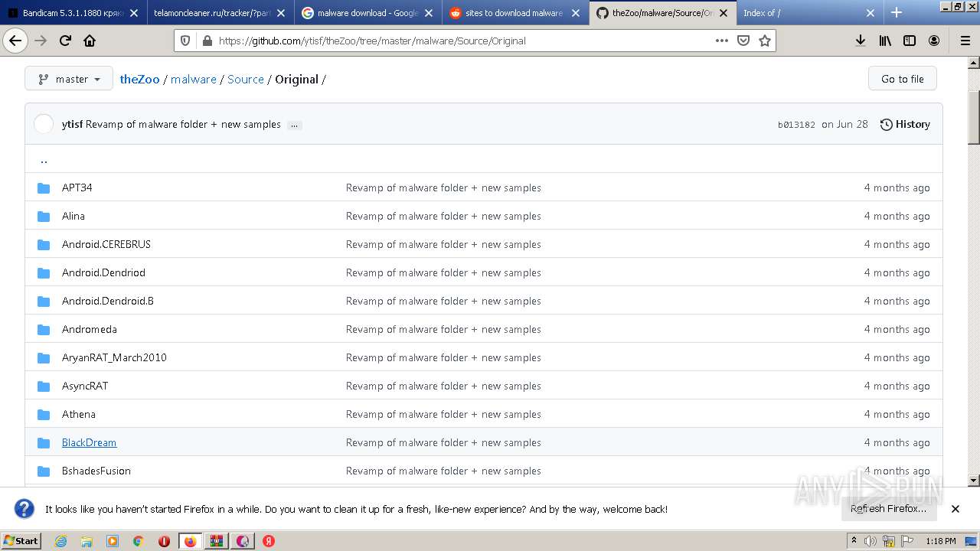Dismiss the Firefox refresh notification

click(955, 509)
